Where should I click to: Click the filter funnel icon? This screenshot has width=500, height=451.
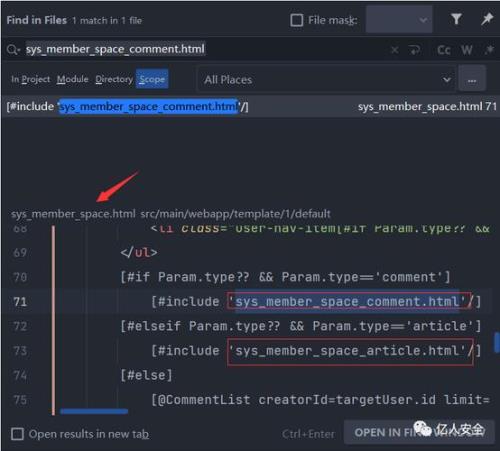[x=456, y=19]
